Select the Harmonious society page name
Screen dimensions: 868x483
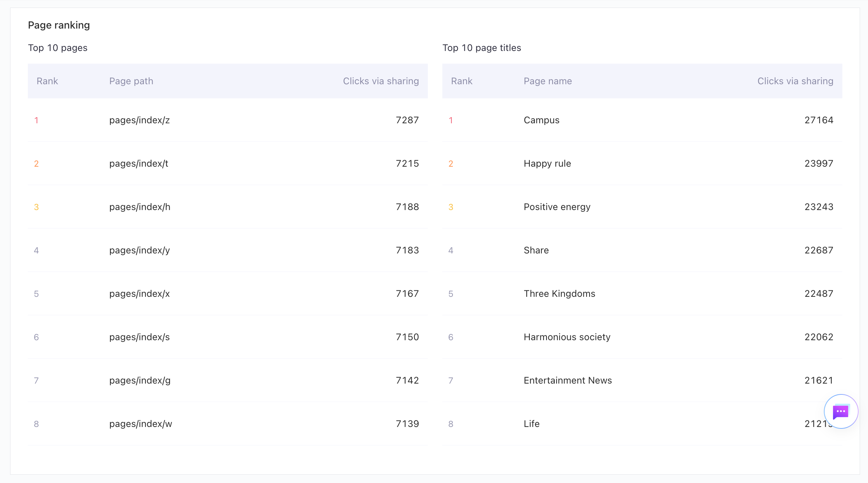567,337
